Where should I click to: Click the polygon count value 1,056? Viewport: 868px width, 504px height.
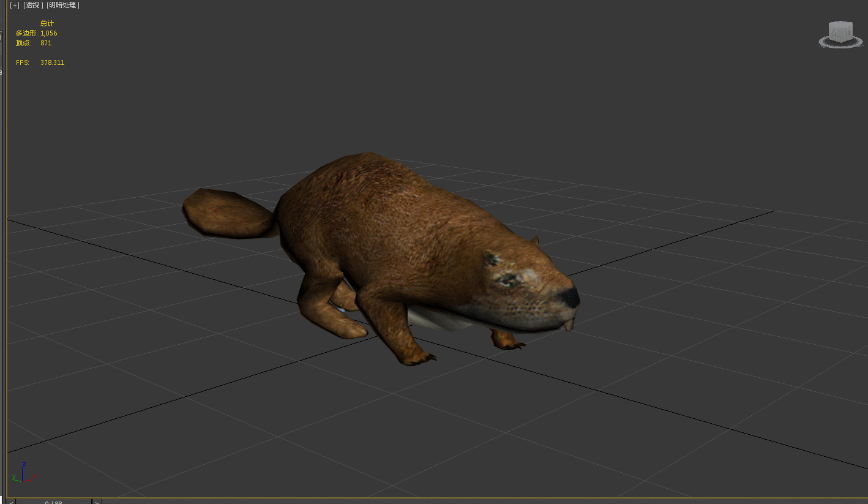(x=49, y=33)
